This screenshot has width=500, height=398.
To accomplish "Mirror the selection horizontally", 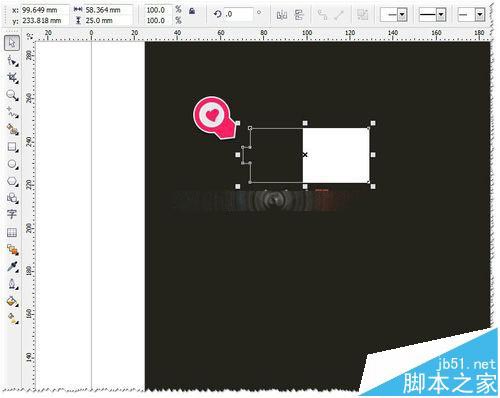I will pyautogui.click(x=282, y=15).
